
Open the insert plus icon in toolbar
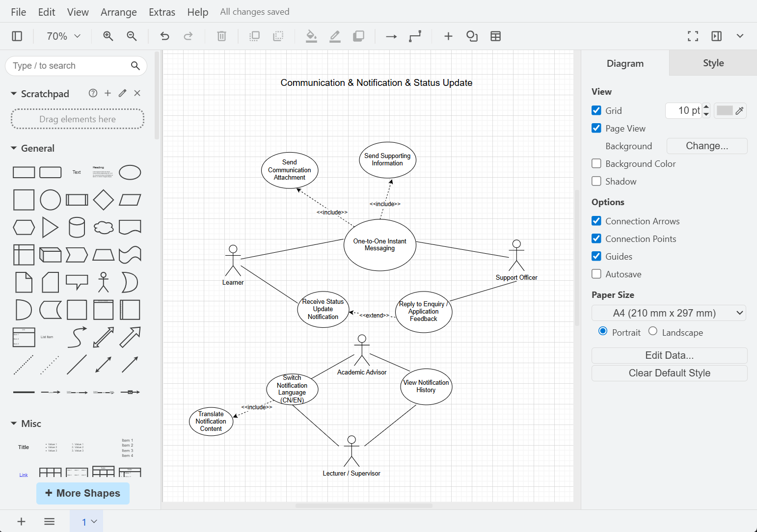pos(448,36)
